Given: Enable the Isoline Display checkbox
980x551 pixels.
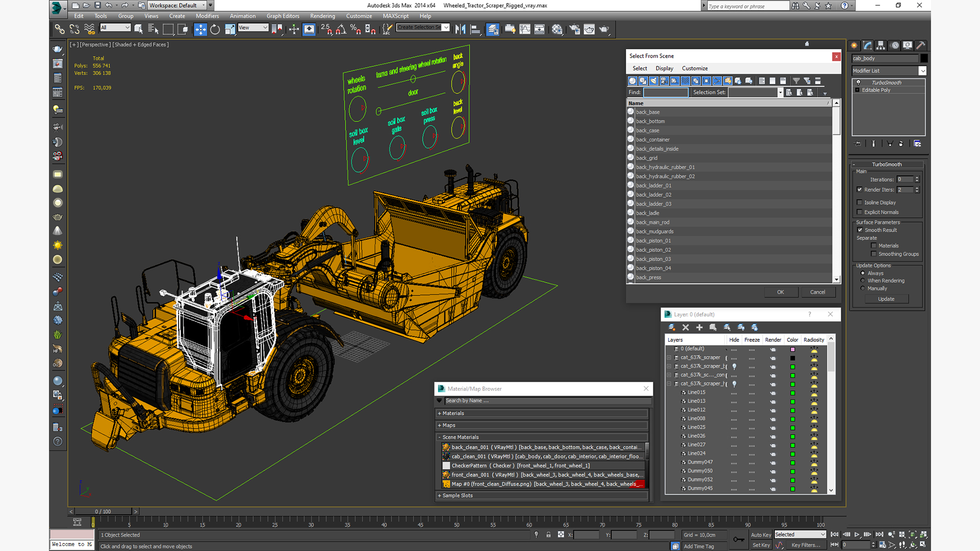Looking at the screenshot, I should point(860,203).
